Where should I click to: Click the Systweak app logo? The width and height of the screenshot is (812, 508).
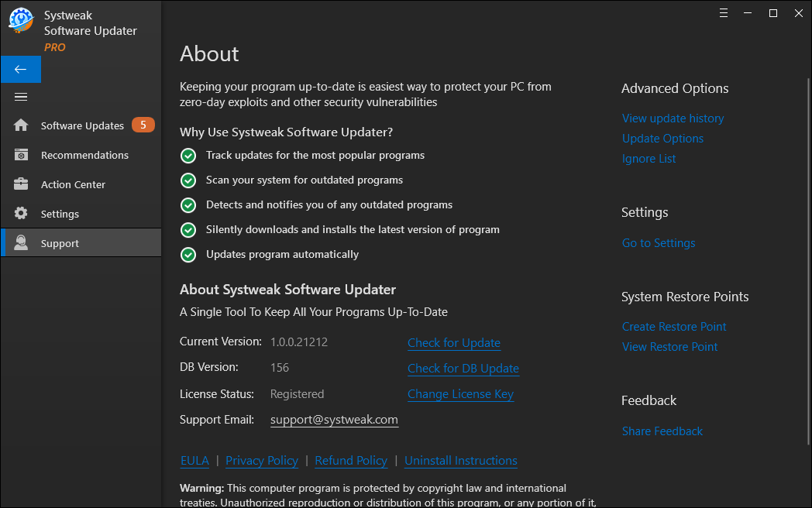click(21, 21)
